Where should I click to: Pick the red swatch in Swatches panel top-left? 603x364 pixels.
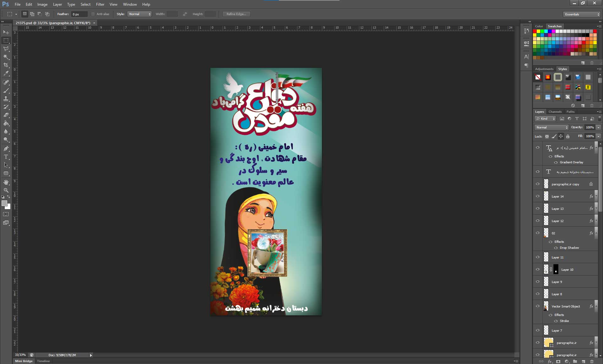(535, 31)
